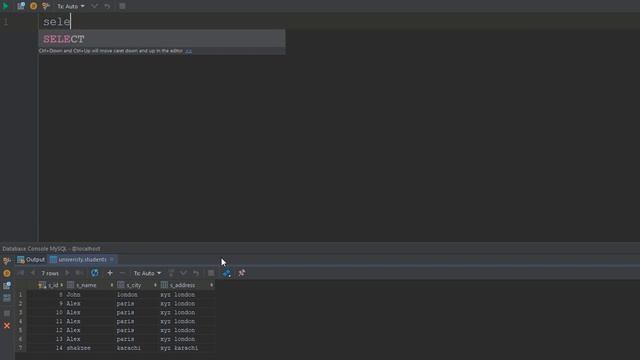Open console settings wrench icon
The image size is (640, 360).
pos(46,6)
